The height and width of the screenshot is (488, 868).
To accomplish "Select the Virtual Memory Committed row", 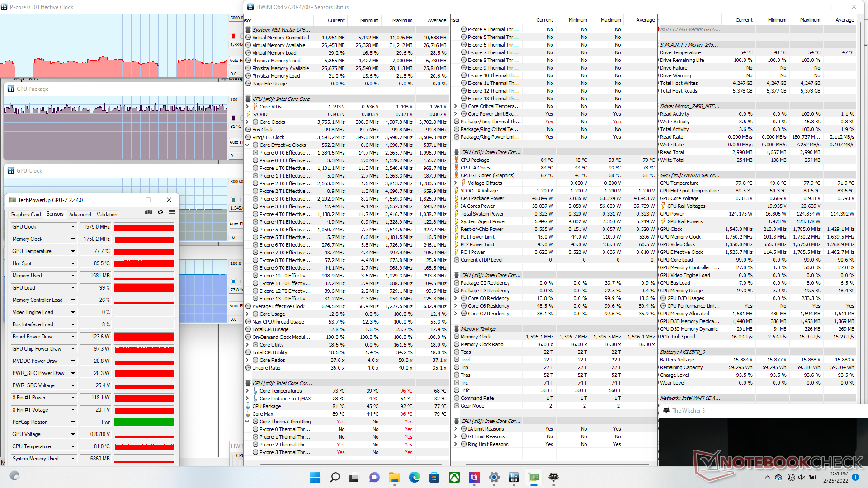I will pyautogui.click(x=347, y=38).
